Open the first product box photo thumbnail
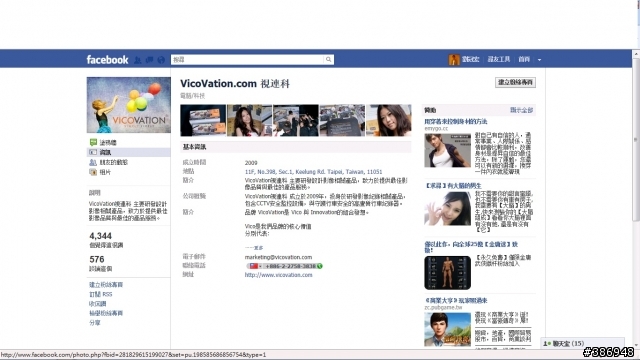Image resolution: width=640 pixels, height=360 pixels. [203, 120]
